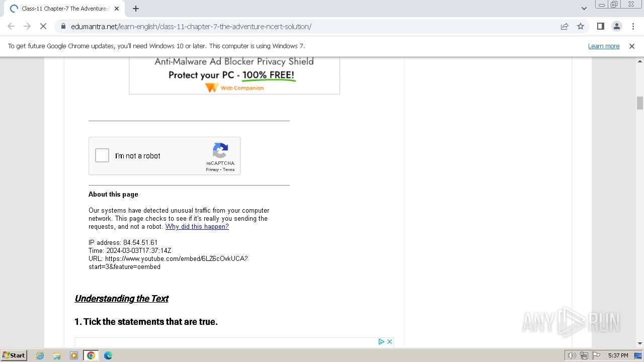Open the Chrome three-dot menu

pyautogui.click(x=632, y=26)
